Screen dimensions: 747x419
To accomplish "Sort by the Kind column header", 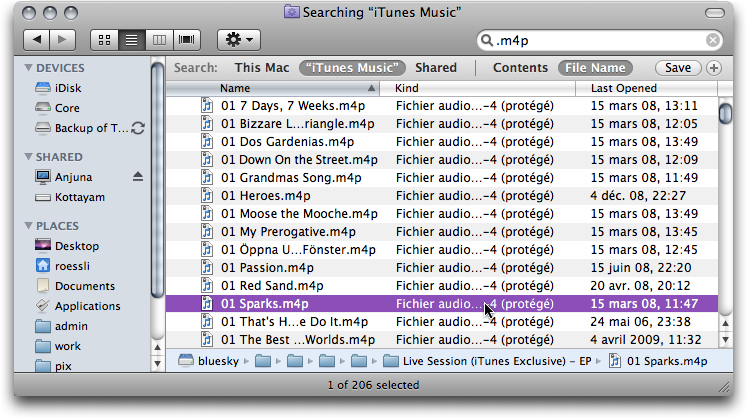I will point(478,88).
